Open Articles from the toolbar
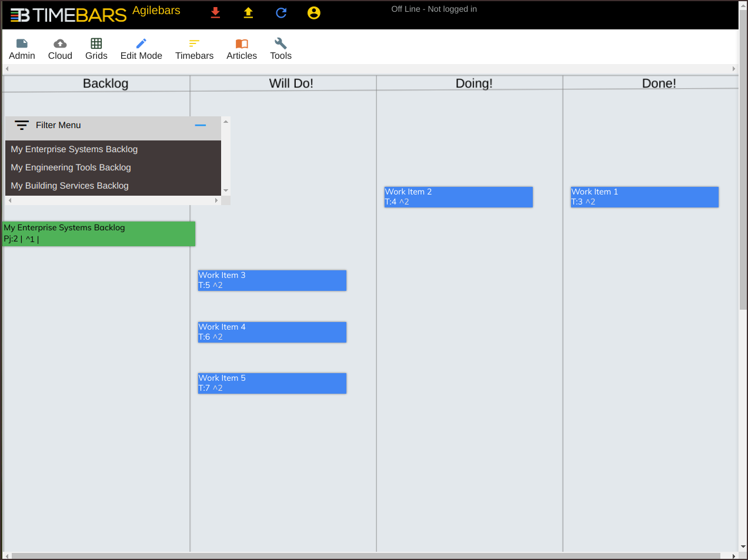Screen dimensions: 748x560 [242, 49]
